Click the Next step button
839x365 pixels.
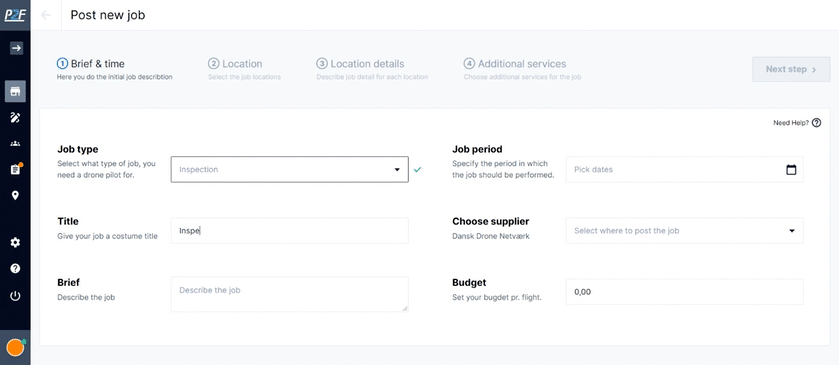coord(791,69)
